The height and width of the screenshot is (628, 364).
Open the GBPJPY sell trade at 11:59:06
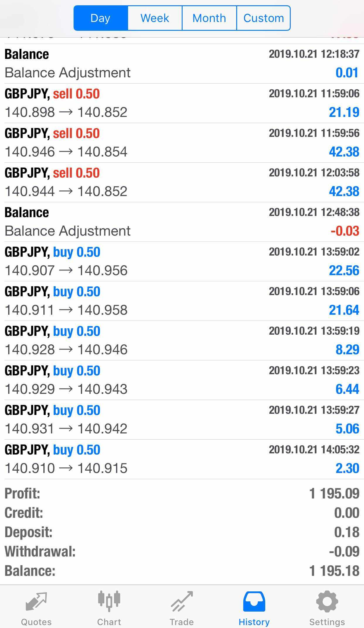point(182,103)
